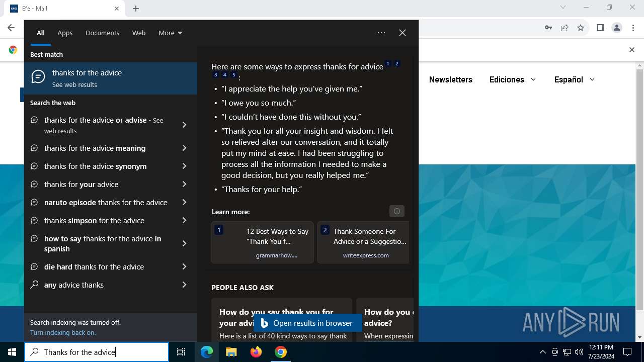Open writeexpress 'Thank Someone For Advice' card
Image resolution: width=644 pixels, height=362 pixels.
pos(363,242)
